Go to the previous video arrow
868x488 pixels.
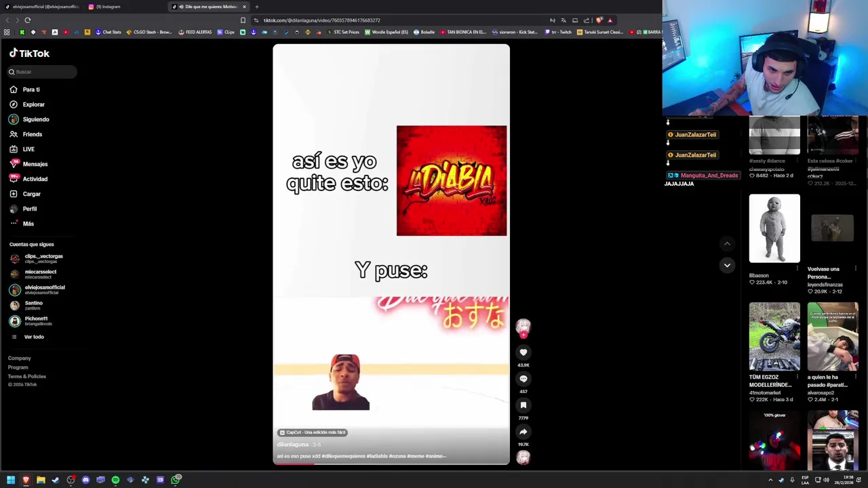tap(727, 244)
